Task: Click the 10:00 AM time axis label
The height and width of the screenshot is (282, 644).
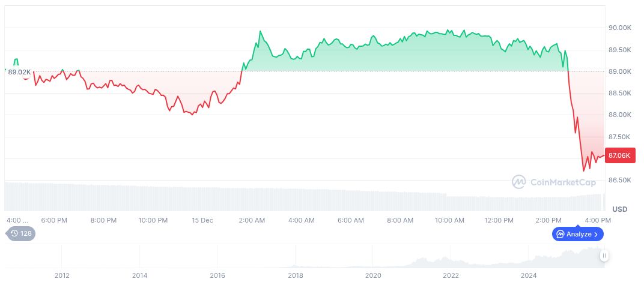Action: (x=450, y=220)
